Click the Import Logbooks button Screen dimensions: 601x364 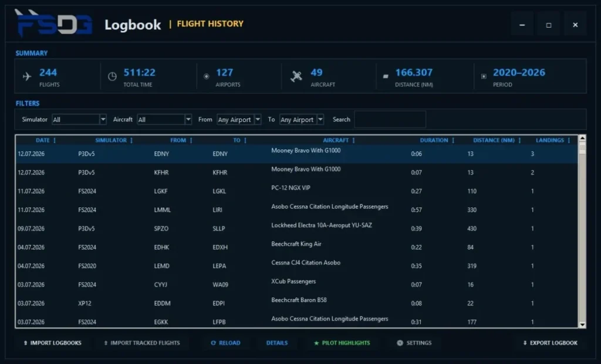pos(52,343)
